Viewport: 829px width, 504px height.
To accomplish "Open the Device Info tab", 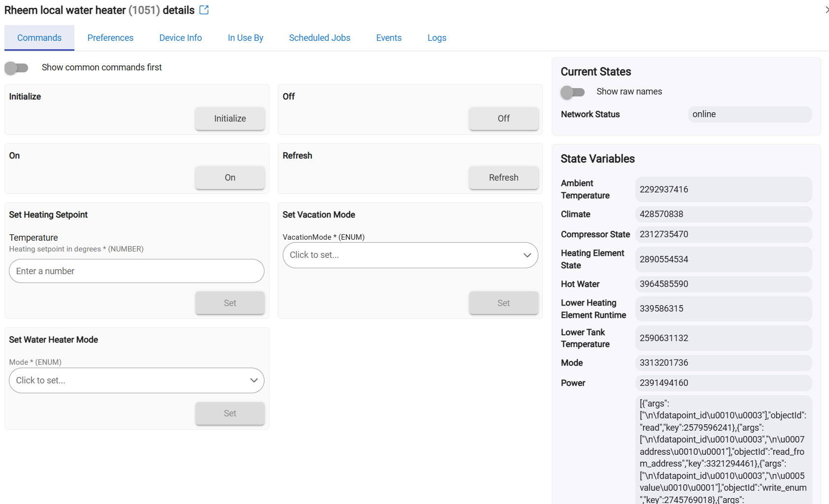I will (x=181, y=38).
